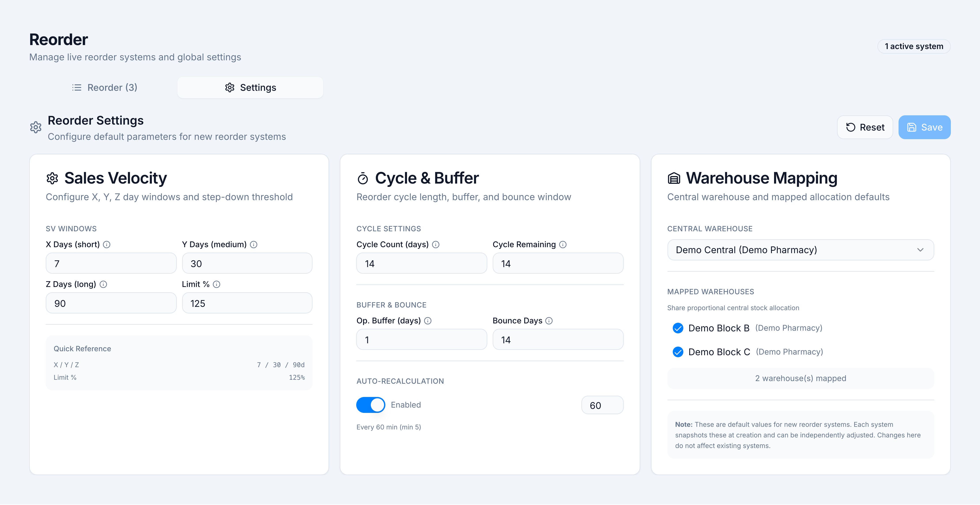The width and height of the screenshot is (980, 505).
Task: Click the Cycle Count (days) input
Action: (x=422, y=263)
